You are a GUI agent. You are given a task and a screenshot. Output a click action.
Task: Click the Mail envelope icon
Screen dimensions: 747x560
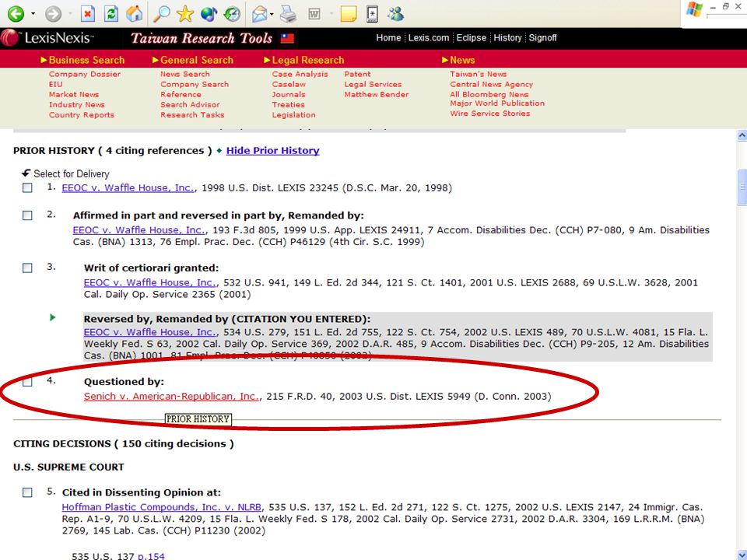[x=260, y=14]
